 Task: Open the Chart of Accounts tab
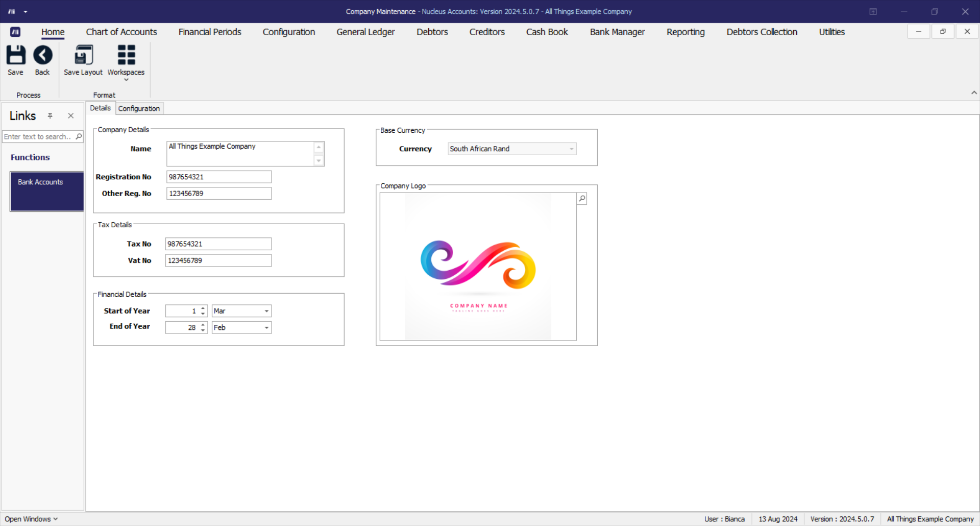121,32
